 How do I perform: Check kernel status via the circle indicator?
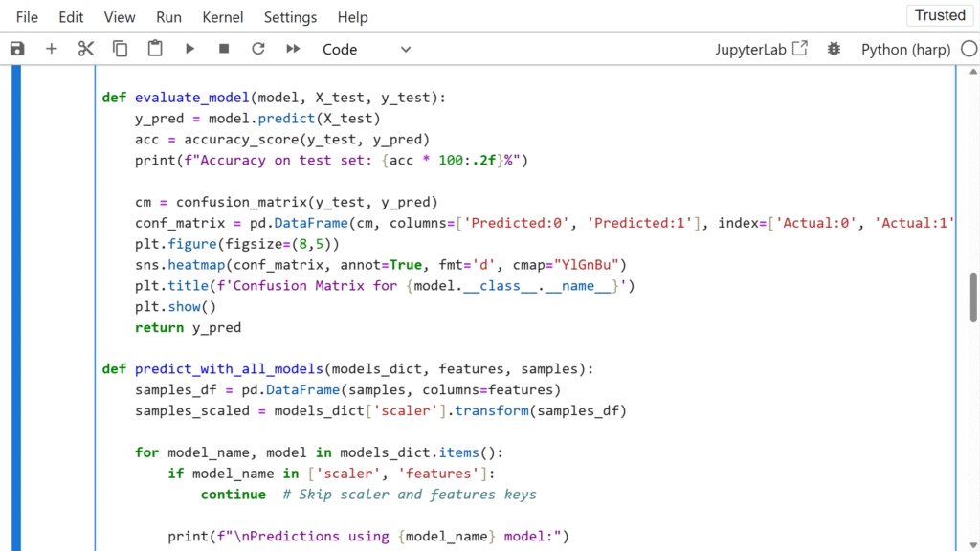(x=969, y=48)
